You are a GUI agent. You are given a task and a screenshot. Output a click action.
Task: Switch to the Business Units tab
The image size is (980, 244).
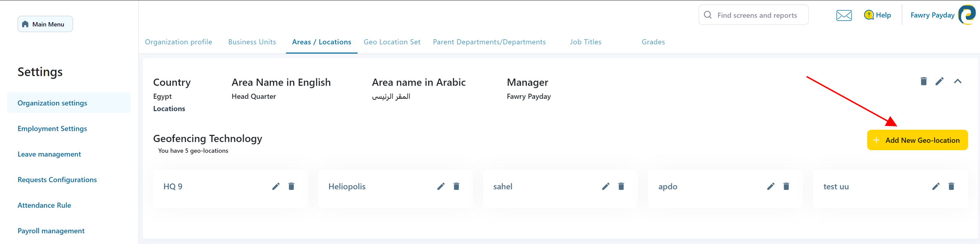coord(252,42)
